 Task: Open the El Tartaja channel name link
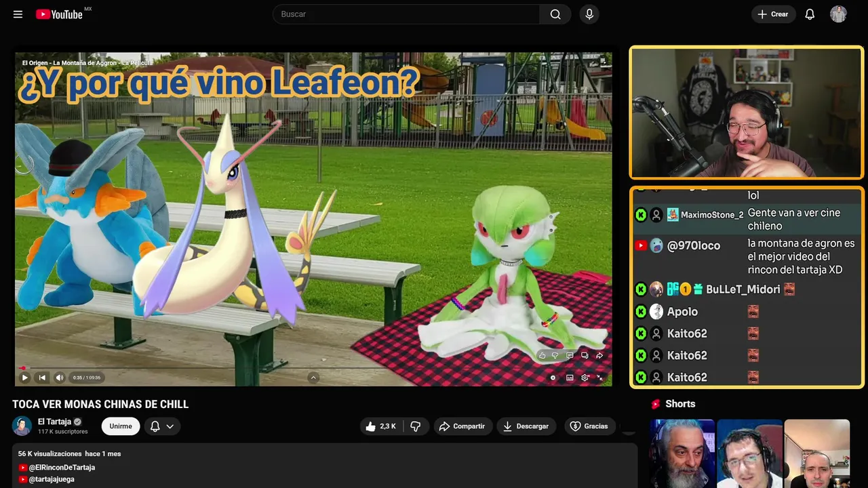pos(54,422)
